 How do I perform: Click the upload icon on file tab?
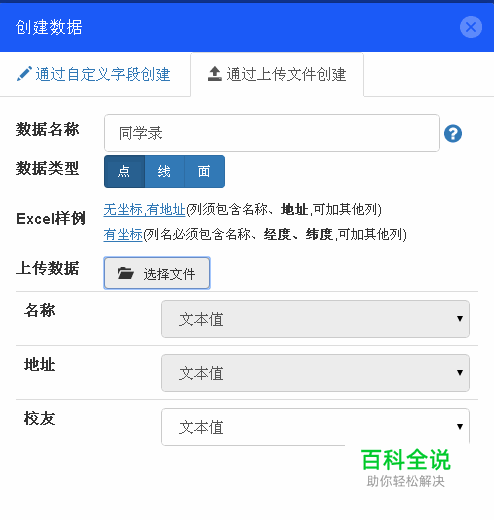[x=215, y=74]
